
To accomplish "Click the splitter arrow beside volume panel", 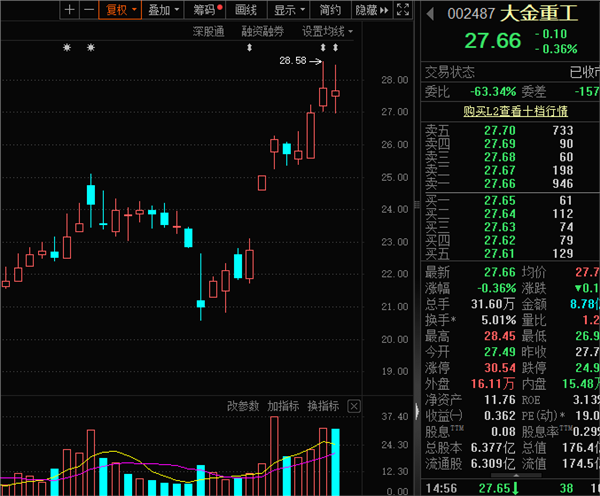I will pos(417,411).
